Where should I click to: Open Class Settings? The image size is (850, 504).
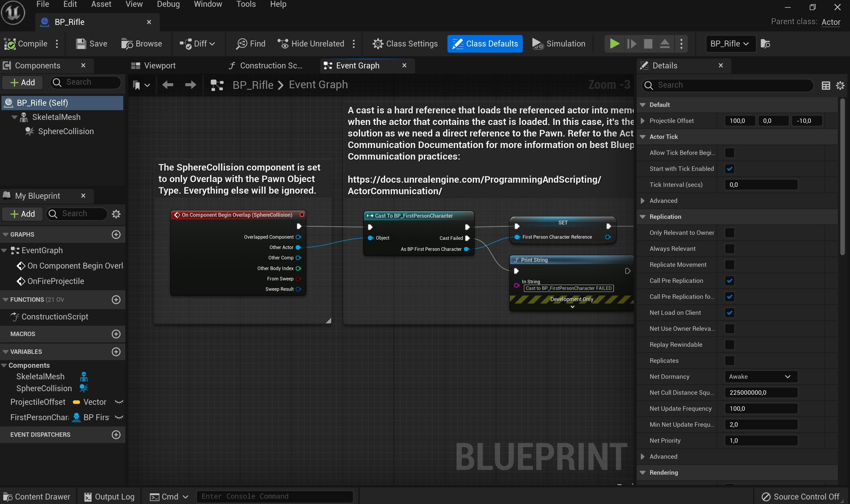click(x=405, y=44)
